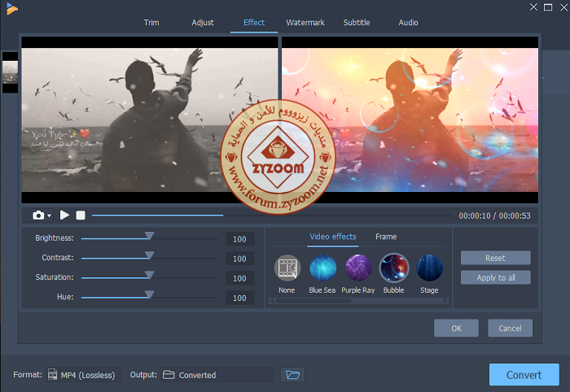This screenshot has width=570, height=392.
Task: Open the snapshot options dropdown arrow
Action: pos(49,216)
